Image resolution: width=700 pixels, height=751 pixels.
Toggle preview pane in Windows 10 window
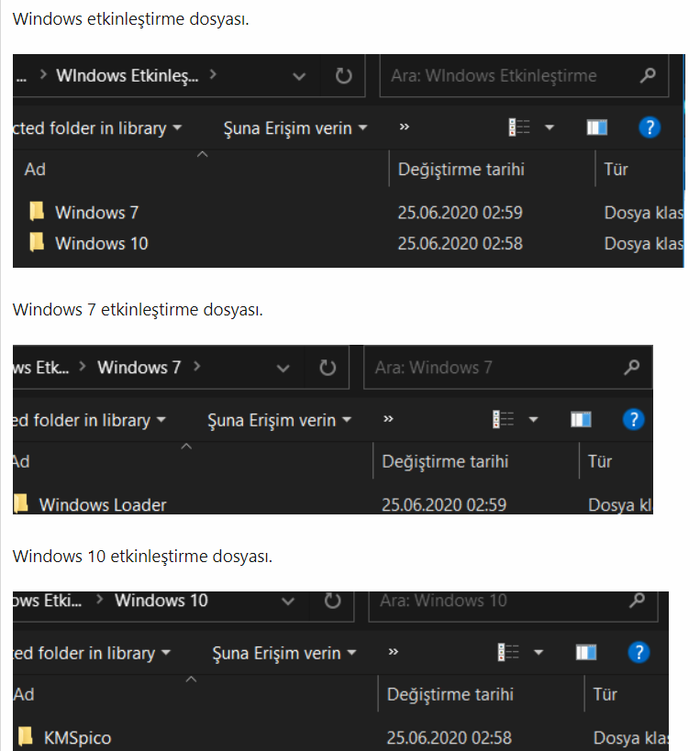pyautogui.click(x=586, y=652)
